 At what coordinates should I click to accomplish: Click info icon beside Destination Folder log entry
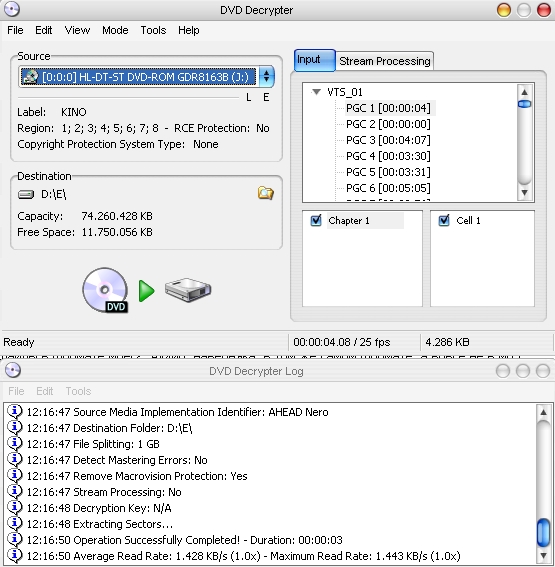tap(15, 427)
